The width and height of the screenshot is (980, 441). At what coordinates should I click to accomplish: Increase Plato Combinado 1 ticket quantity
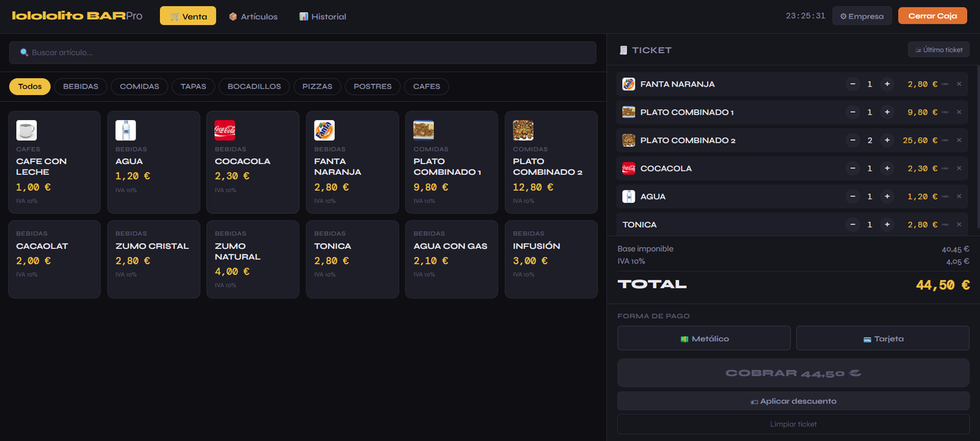[887, 113]
